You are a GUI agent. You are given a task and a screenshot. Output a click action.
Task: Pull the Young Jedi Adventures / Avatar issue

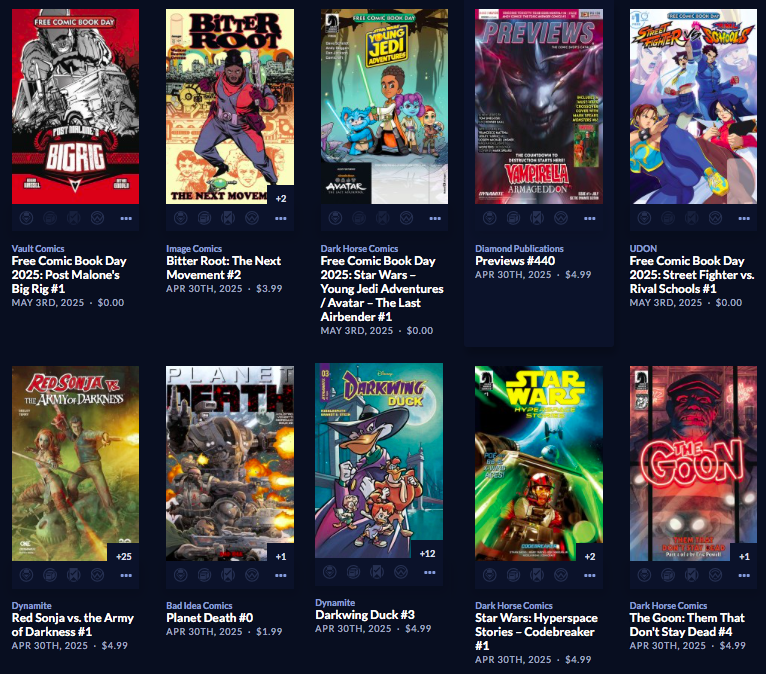point(335,218)
